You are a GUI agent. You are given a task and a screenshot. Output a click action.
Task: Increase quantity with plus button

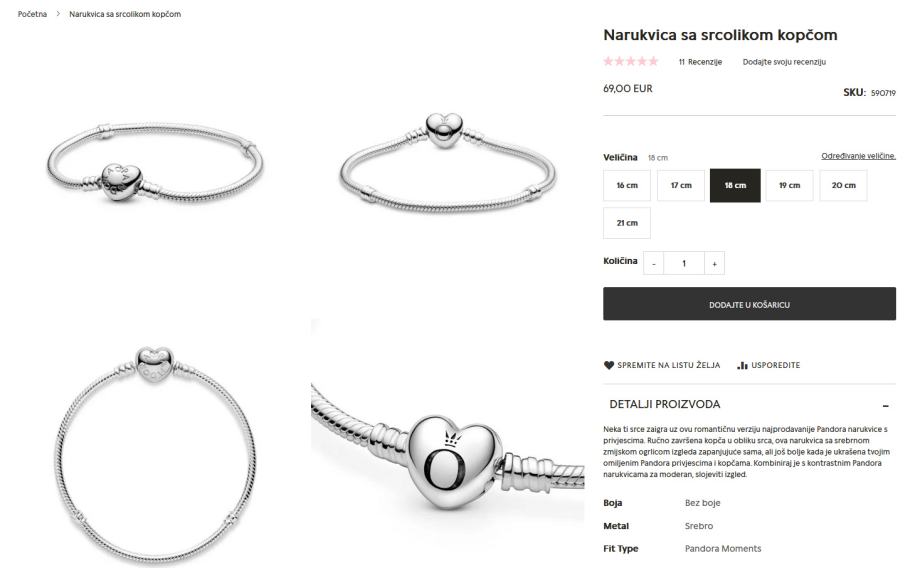click(x=714, y=263)
